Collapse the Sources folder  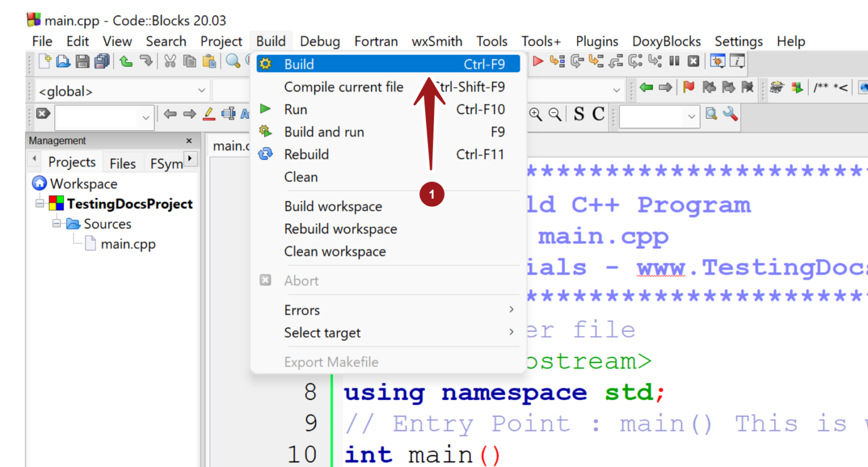(x=57, y=224)
